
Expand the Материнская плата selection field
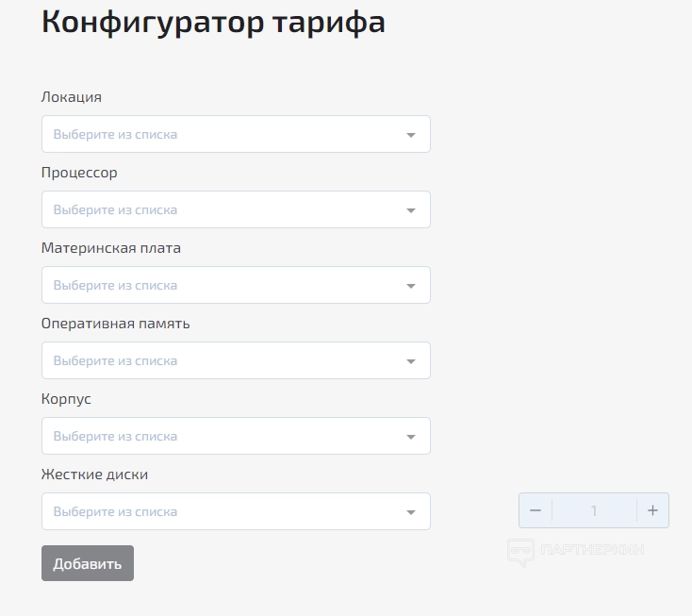(x=226, y=285)
